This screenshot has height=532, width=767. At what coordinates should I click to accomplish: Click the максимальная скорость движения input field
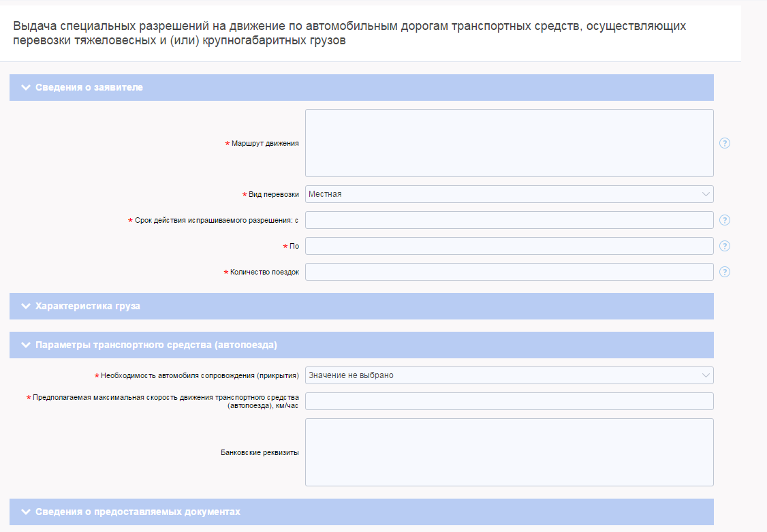[509, 401]
